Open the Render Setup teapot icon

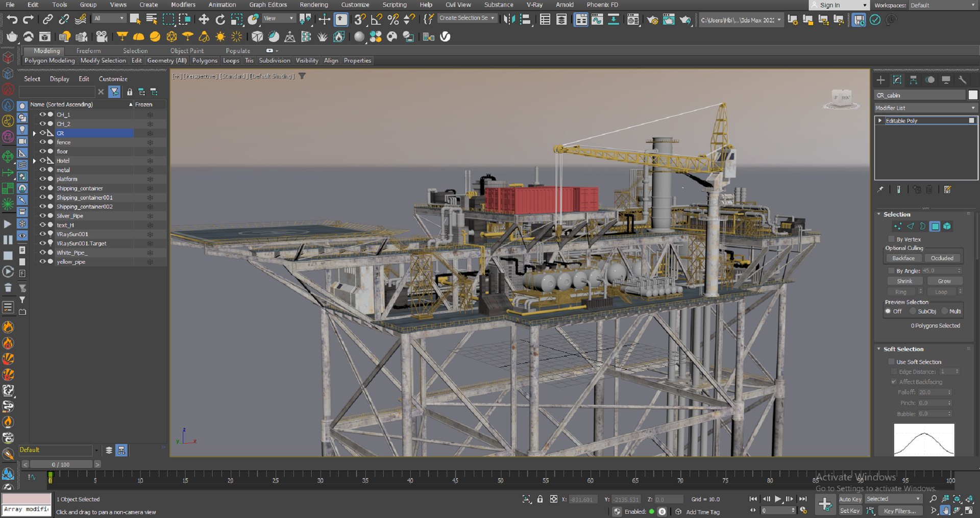pos(652,20)
